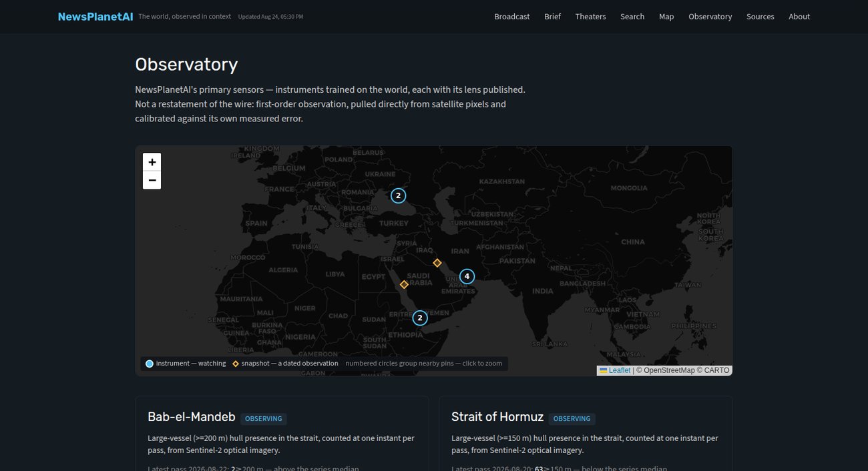This screenshot has width=868, height=471.
Task: Click 'numbered circles group nearby pins' hint
Action: pyautogui.click(x=423, y=364)
